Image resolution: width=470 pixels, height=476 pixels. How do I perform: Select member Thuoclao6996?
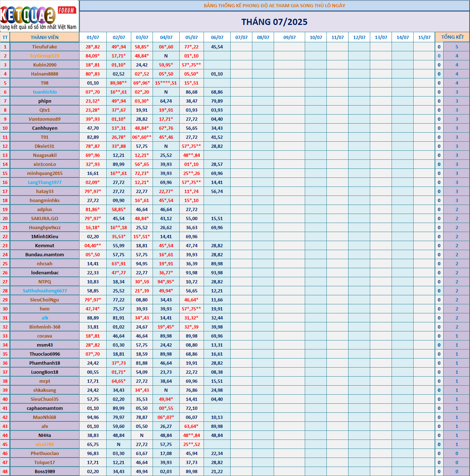[x=44, y=354]
